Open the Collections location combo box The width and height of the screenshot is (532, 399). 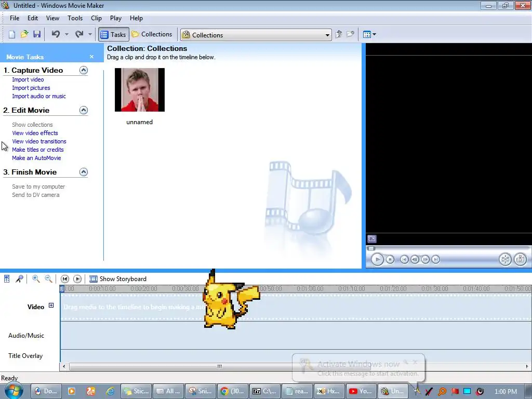(256, 35)
